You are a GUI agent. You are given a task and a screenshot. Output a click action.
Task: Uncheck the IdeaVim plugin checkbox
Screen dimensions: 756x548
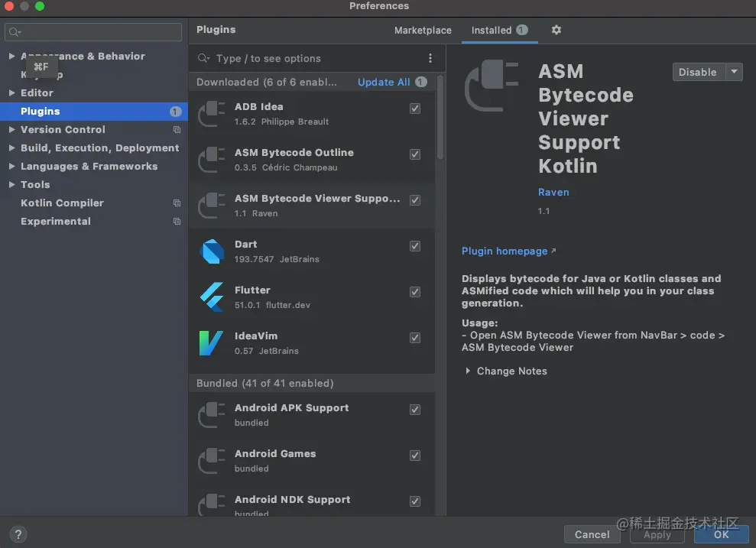[414, 337]
